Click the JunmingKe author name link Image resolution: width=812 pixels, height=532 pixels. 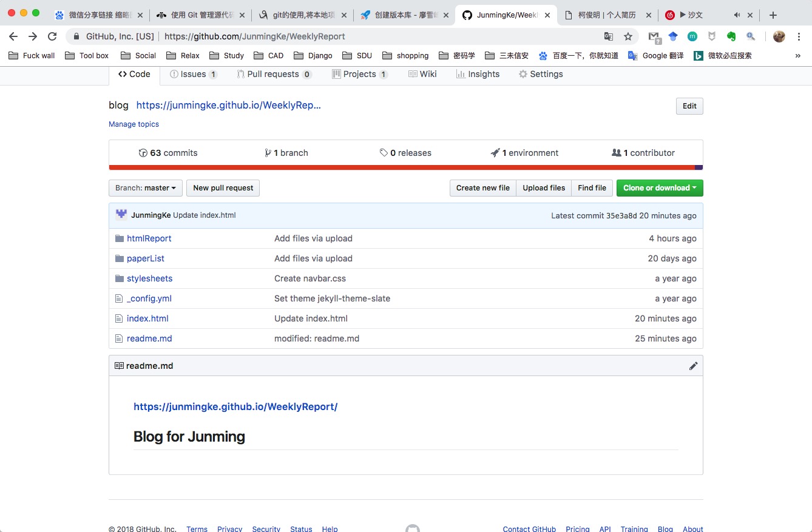click(x=151, y=215)
